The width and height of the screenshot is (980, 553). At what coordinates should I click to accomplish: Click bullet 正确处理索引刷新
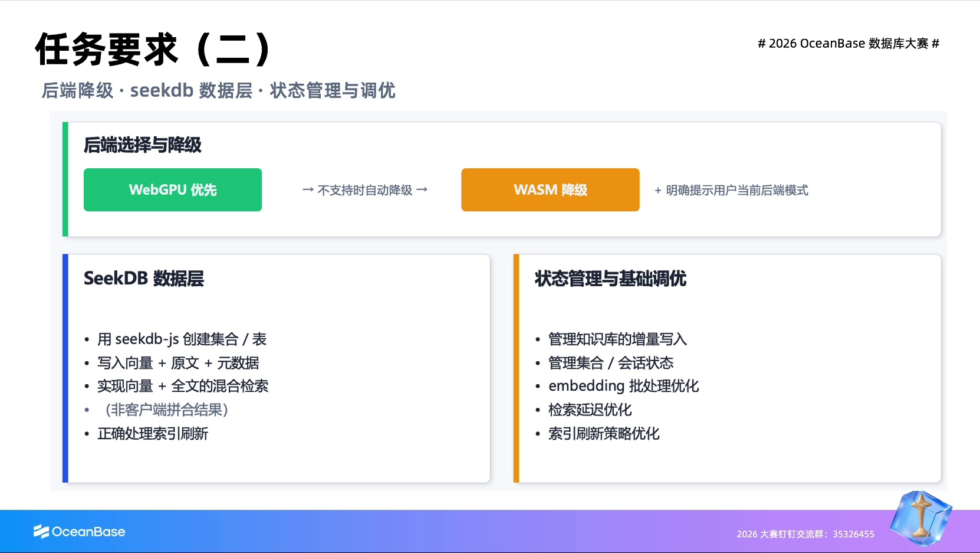point(153,434)
